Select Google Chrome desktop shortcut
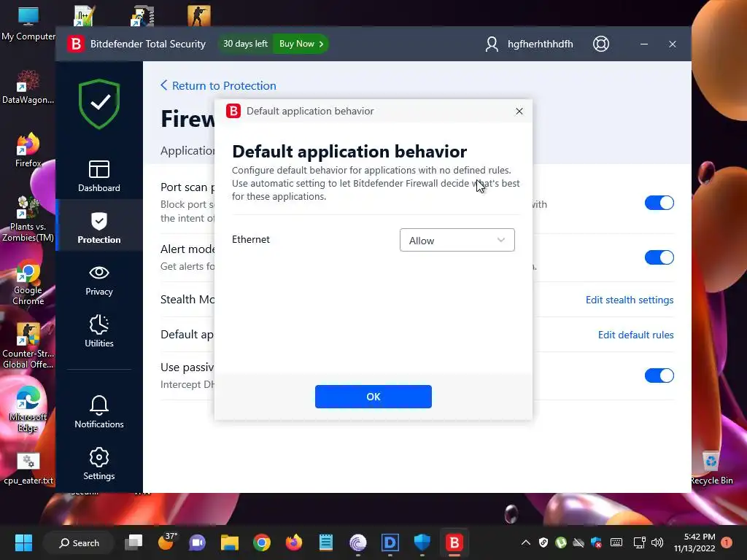The height and width of the screenshot is (560, 747). click(28, 282)
